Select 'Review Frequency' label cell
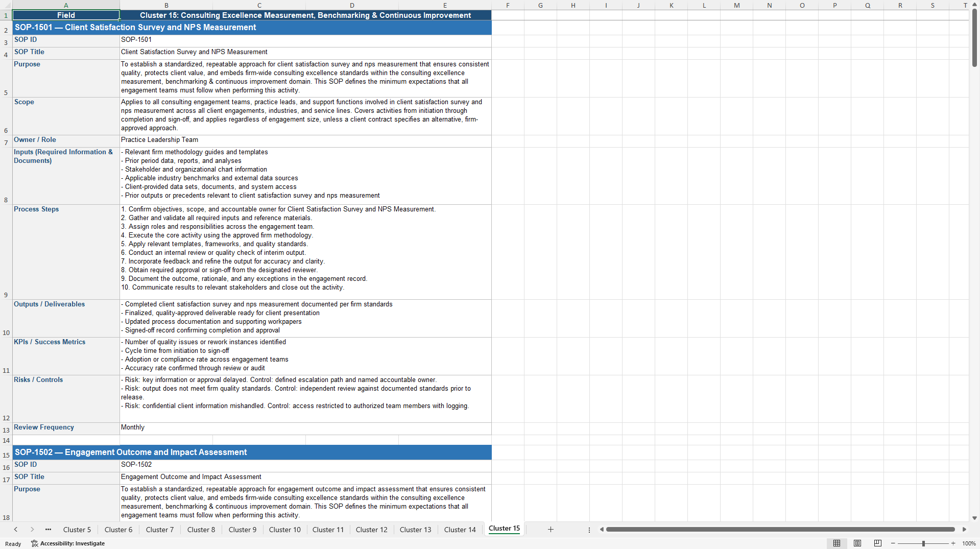This screenshot has height=549, width=980. 66,428
